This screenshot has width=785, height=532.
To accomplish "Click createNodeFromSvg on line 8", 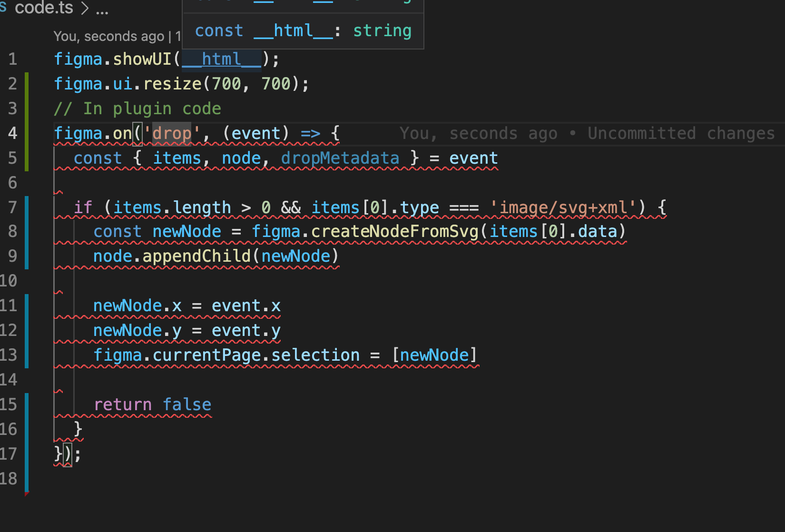I will coord(395,231).
